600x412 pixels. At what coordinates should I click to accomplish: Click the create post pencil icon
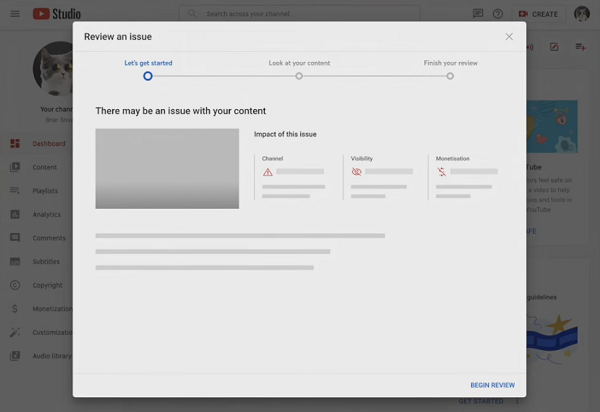click(x=554, y=47)
